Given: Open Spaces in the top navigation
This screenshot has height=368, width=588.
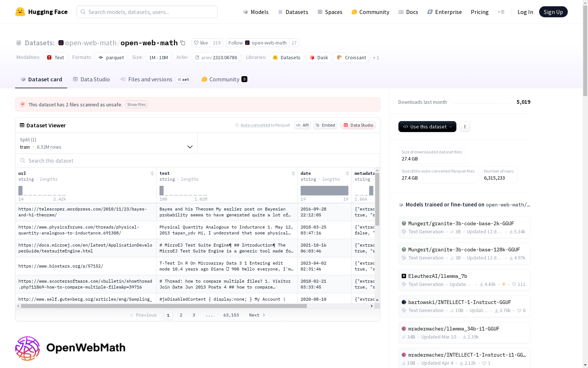Looking at the screenshot, I should [330, 12].
